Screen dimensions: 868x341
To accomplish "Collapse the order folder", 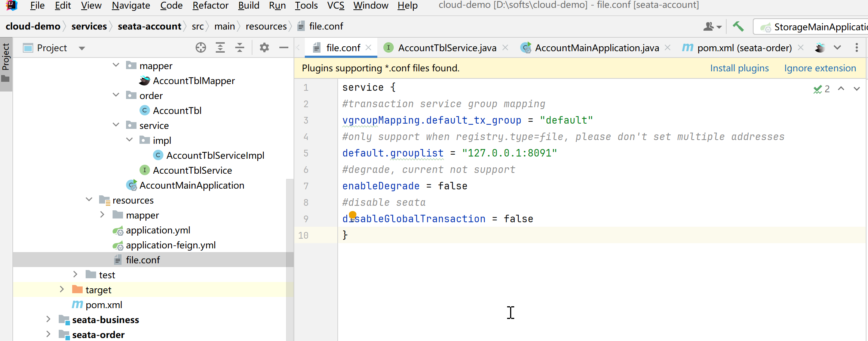I will click(x=116, y=95).
